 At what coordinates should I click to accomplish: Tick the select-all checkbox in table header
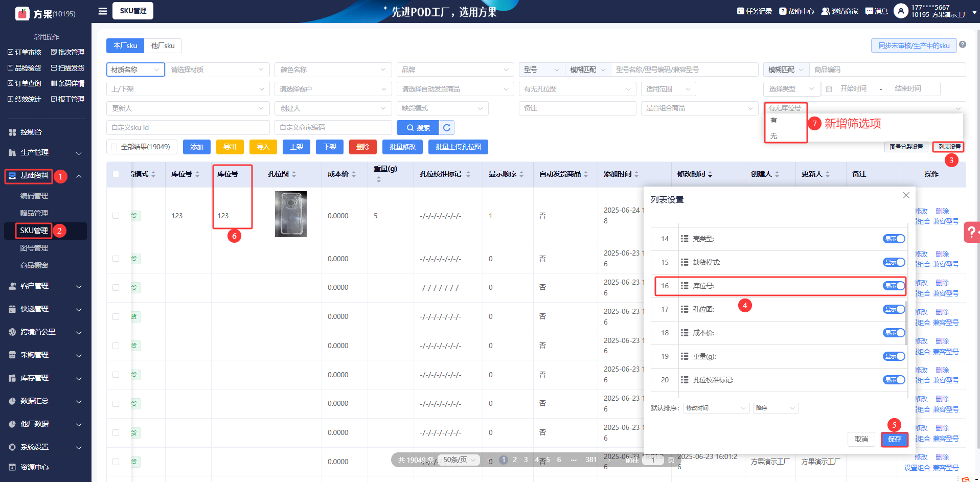coord(116,174)
